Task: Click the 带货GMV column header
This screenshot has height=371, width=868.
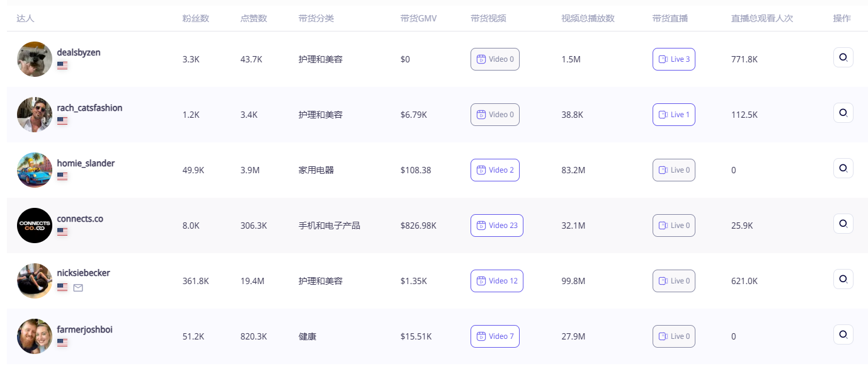Action: tap(418, 18)
